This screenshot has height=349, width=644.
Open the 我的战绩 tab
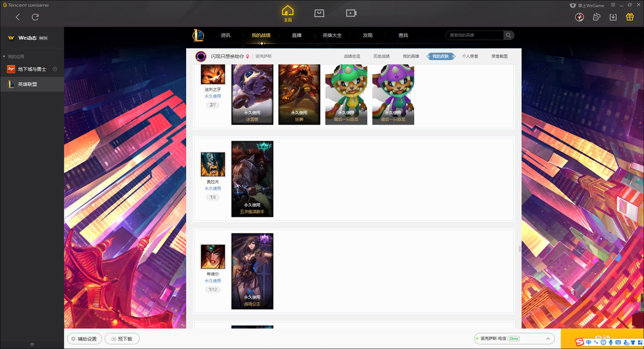coord(261,35)
